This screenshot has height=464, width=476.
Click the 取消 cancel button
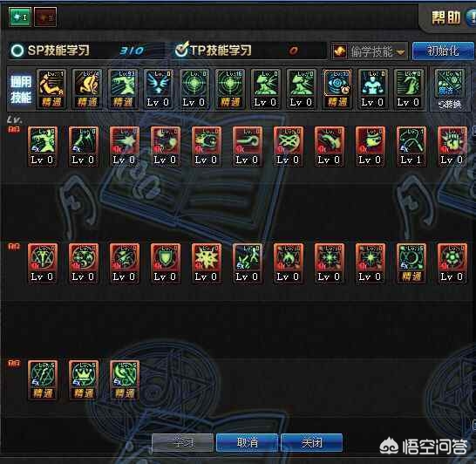(247, 443)
